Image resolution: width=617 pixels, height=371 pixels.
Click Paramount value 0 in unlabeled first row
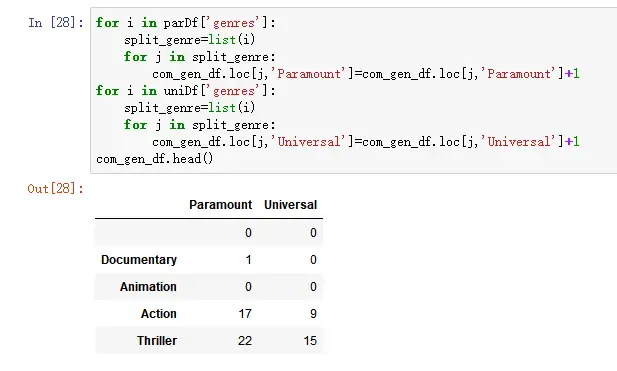point(248,233)
